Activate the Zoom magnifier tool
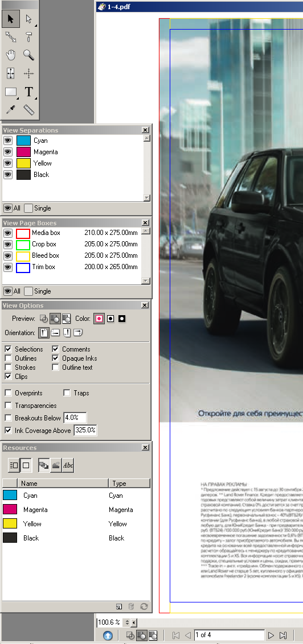Screen dimensions: 303x644 click(29, 55)
